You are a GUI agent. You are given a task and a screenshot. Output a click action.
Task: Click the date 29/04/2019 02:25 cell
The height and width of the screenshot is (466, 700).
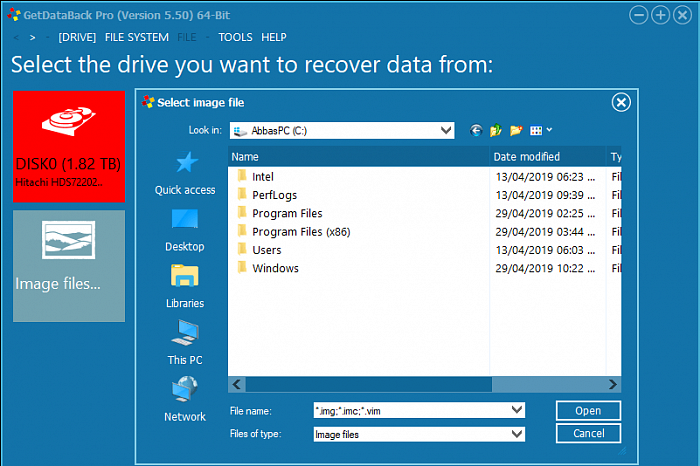[x=545, y=213]
